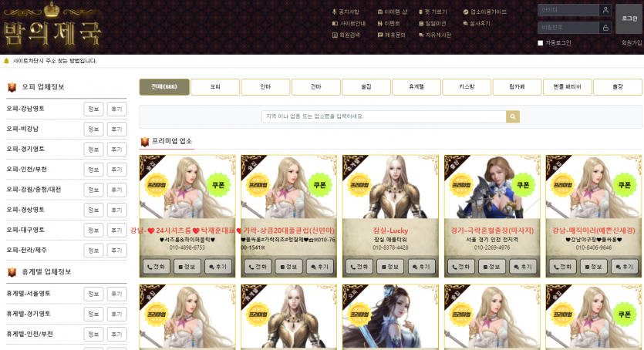Click the 제휴문의 speech bubble icon
The image size is (644, 350).
380,35
